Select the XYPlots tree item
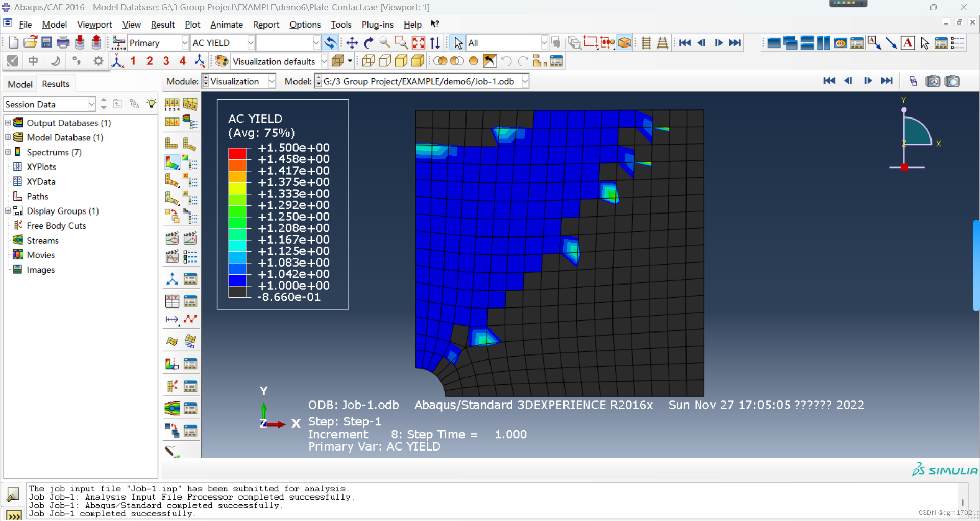 (x=41, y=167)
